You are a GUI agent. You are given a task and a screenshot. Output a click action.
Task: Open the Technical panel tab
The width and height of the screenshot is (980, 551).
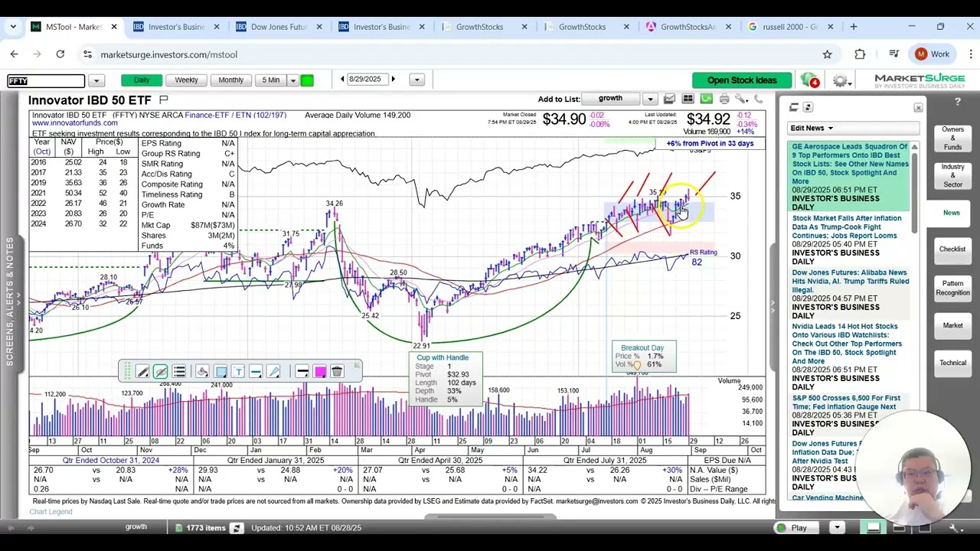(952, 363)
